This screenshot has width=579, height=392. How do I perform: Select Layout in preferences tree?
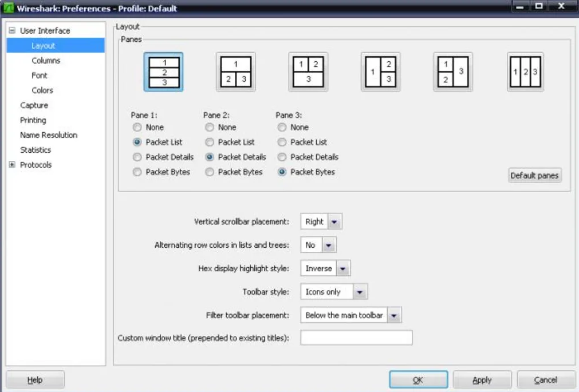pos(43,46)
